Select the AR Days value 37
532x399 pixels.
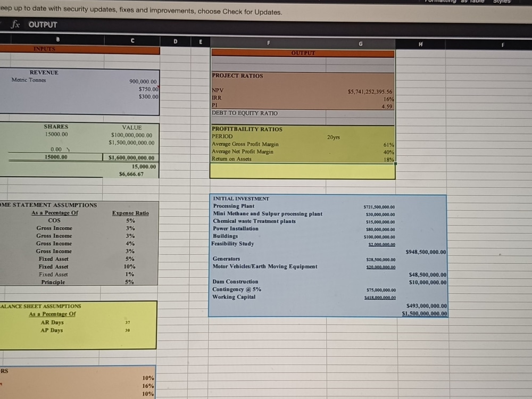click(x=128, y=322)
